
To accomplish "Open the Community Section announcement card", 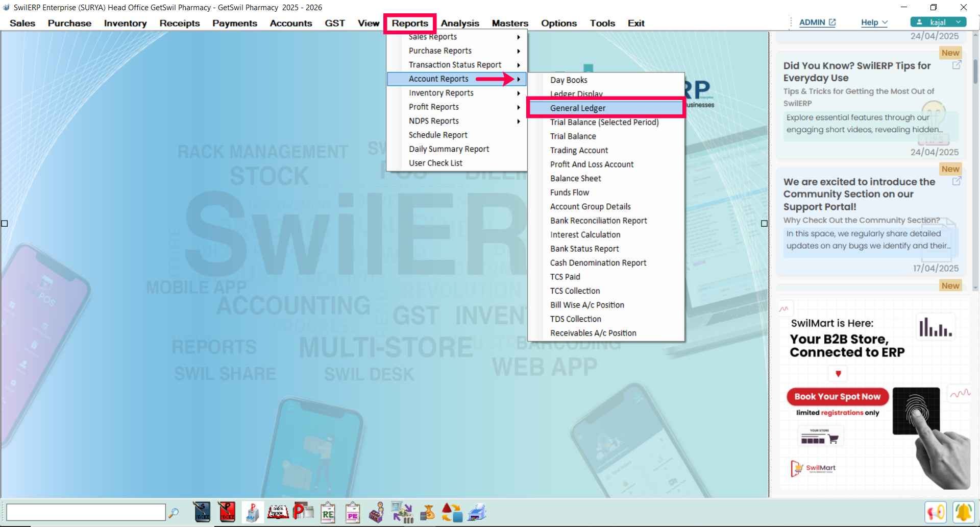I will click(871, 221).
